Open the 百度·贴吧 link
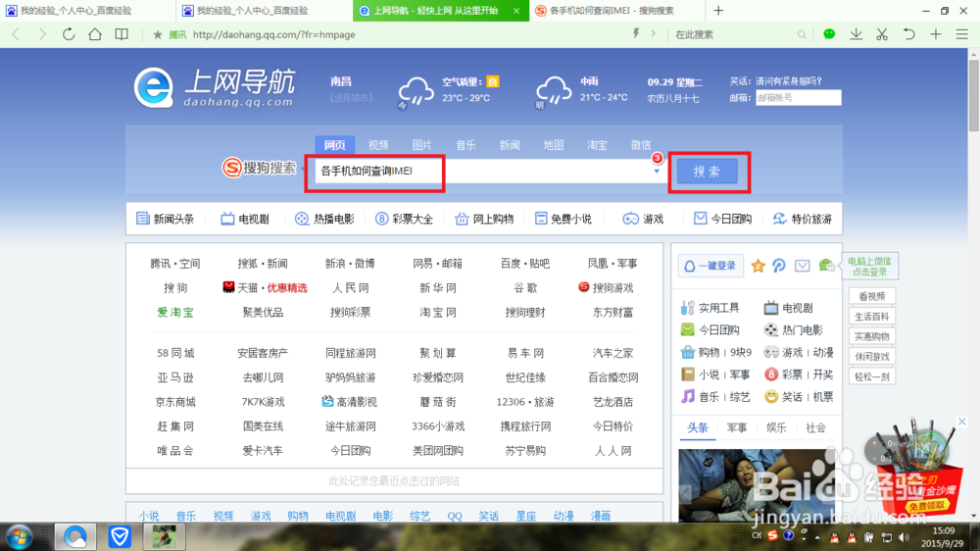980x551 pixels. point(525,264)
